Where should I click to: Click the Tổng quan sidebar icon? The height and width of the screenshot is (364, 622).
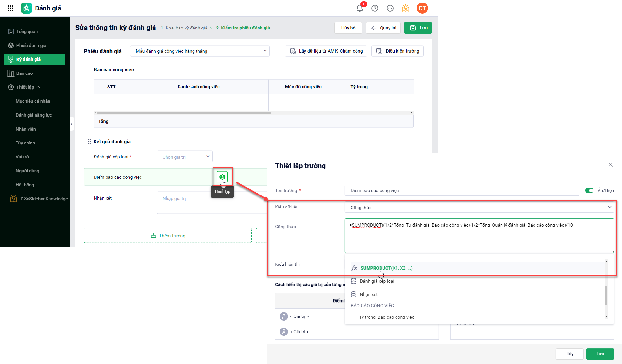pos(11,31)
